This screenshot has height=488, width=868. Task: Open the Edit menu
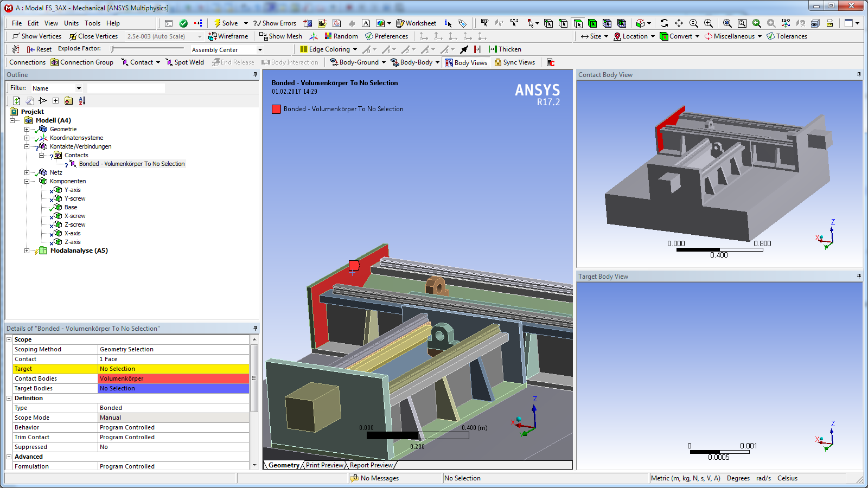pos(33,23)
